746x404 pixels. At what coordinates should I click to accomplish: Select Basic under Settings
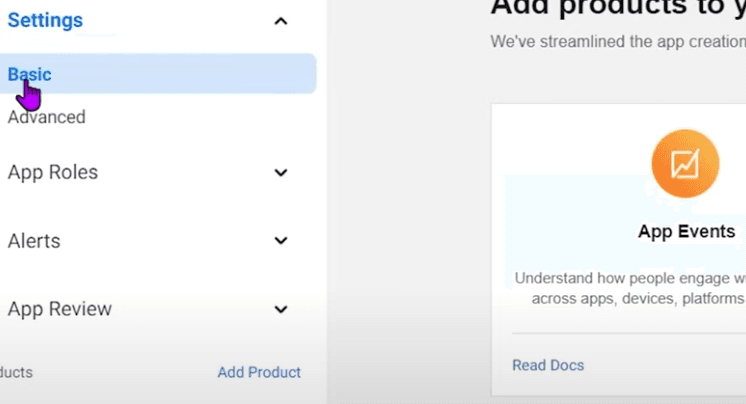point(30,74)
